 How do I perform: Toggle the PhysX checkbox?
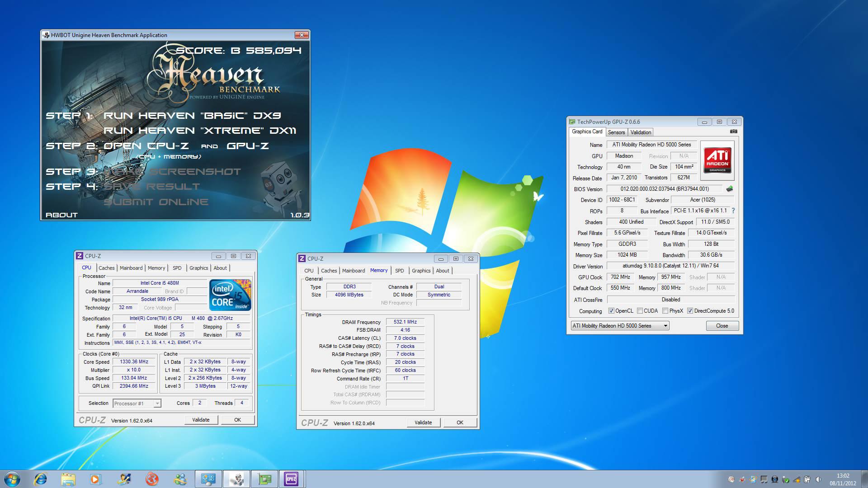tap(665, 311)
